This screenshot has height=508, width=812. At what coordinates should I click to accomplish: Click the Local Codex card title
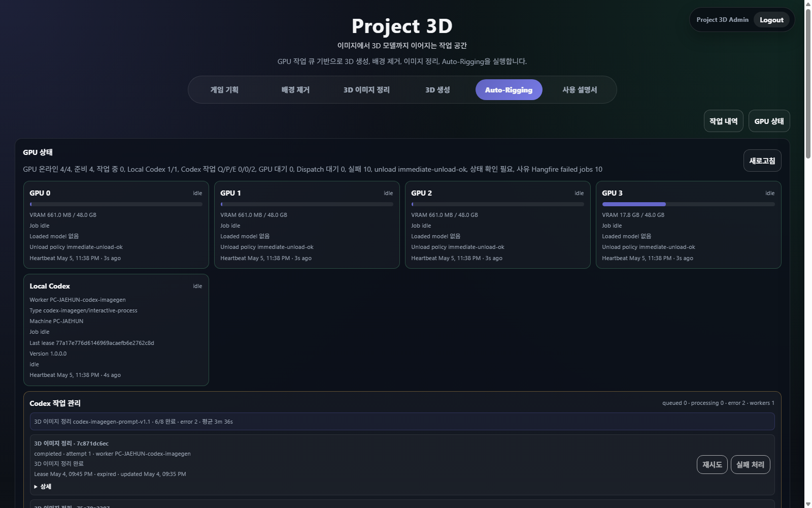[x=50, y=286]
